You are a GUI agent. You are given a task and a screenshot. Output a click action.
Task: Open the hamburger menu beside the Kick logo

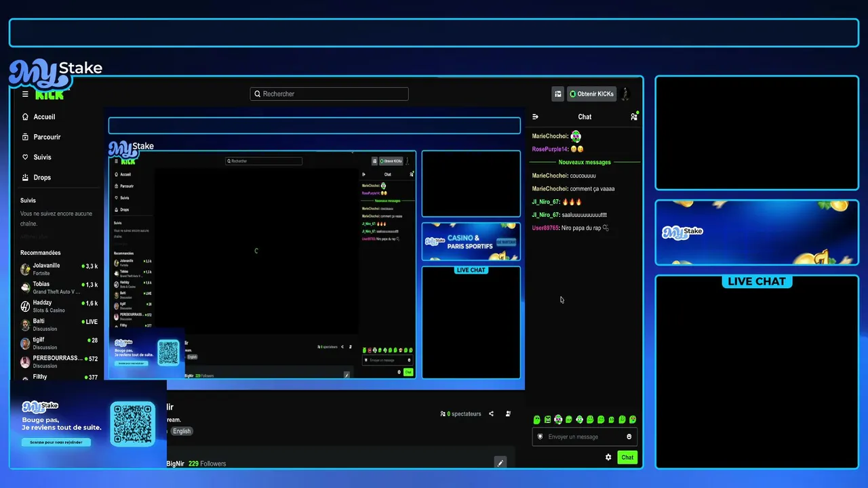25,94
